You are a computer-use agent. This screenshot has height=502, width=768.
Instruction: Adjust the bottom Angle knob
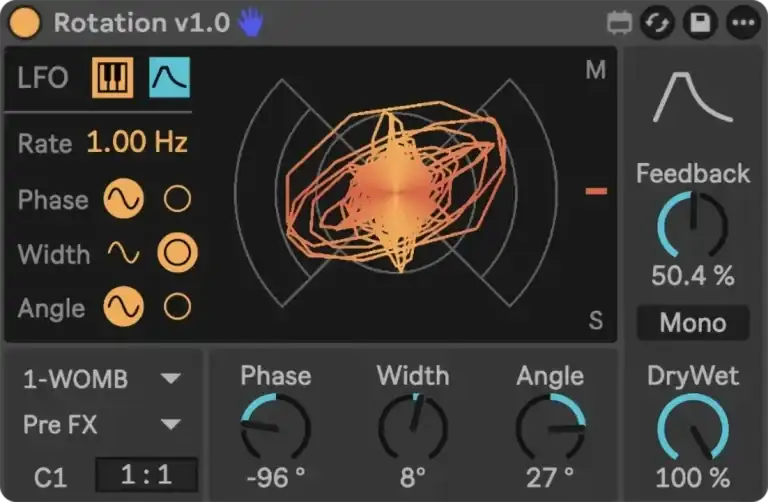coord(551,427)
